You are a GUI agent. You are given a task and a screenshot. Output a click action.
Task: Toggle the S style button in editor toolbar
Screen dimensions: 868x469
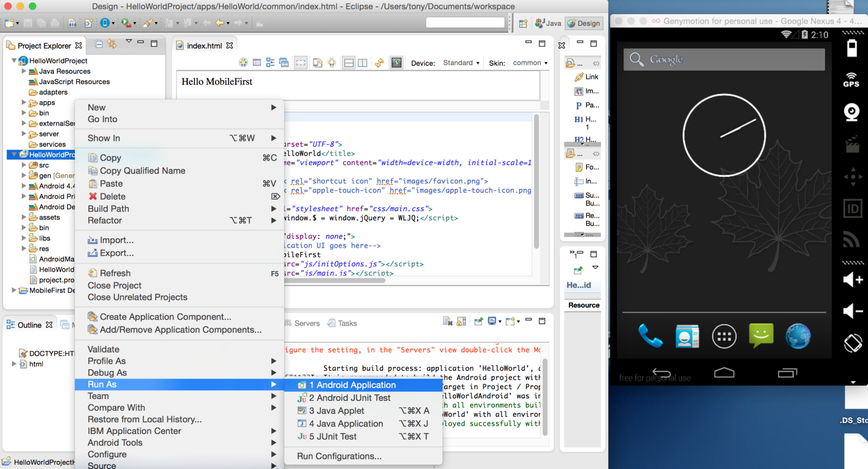tap(397, 63)
